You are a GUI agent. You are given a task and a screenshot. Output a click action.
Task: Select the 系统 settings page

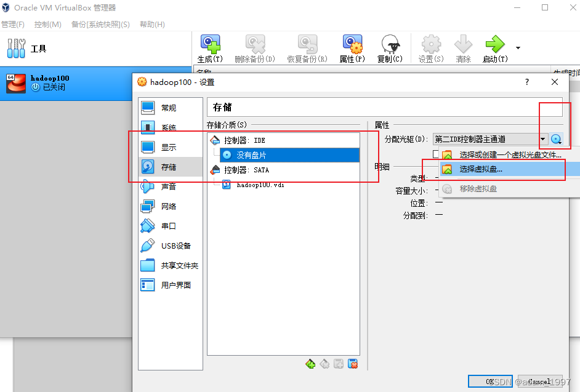[170, 127]
